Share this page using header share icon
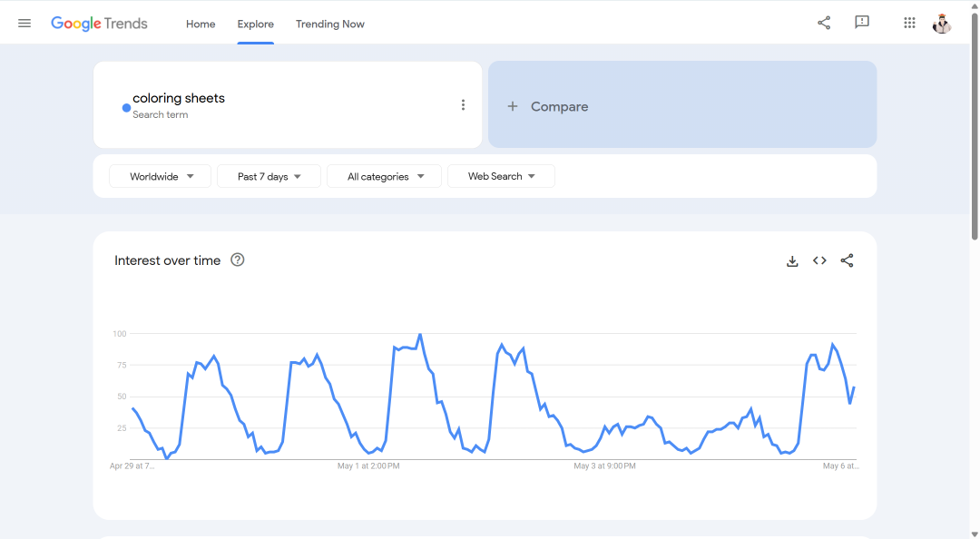980x539 pixels. click(824, 23)
